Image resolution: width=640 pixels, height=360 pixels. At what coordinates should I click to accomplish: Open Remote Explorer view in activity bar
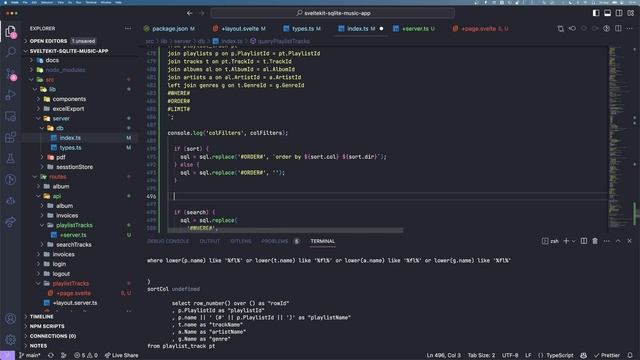(11, 116)
